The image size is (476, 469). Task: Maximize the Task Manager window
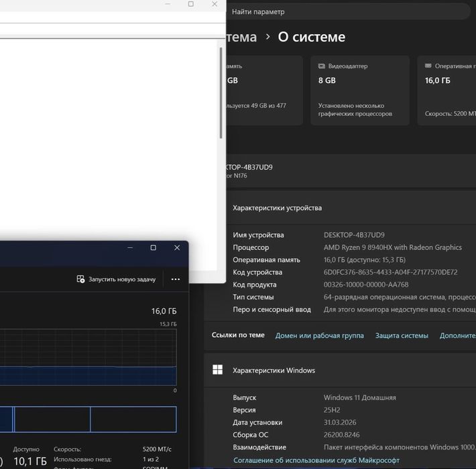click(154, 248)
